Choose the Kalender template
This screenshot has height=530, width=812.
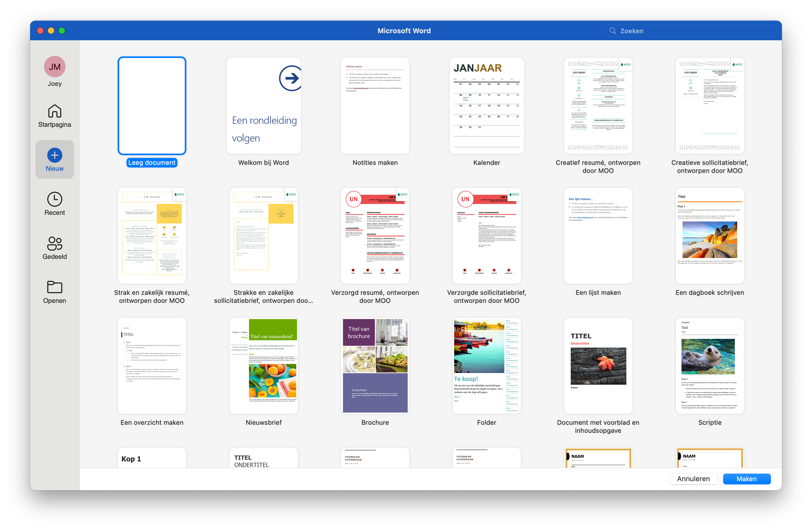tap(487, 106)
